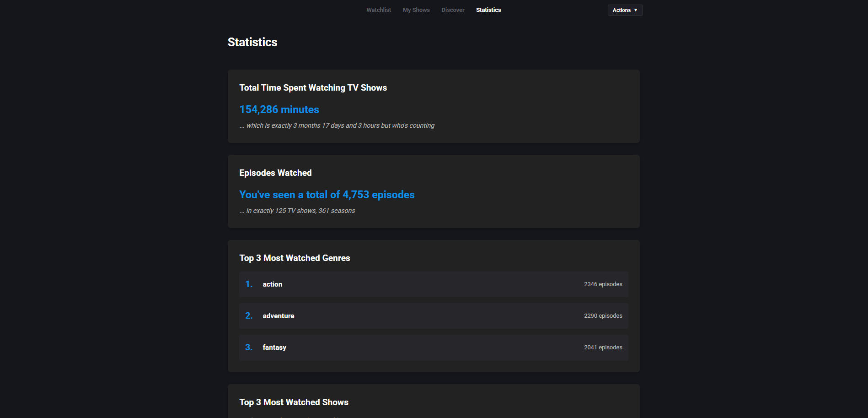Click the Total Time Spent Watching heading

click(x=313, y=88)
